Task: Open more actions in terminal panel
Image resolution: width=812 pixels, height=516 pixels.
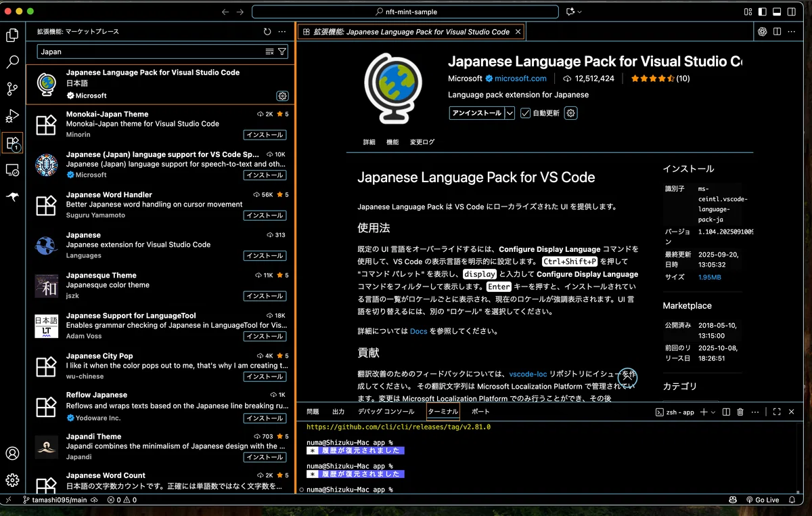Action: [755, 412]
